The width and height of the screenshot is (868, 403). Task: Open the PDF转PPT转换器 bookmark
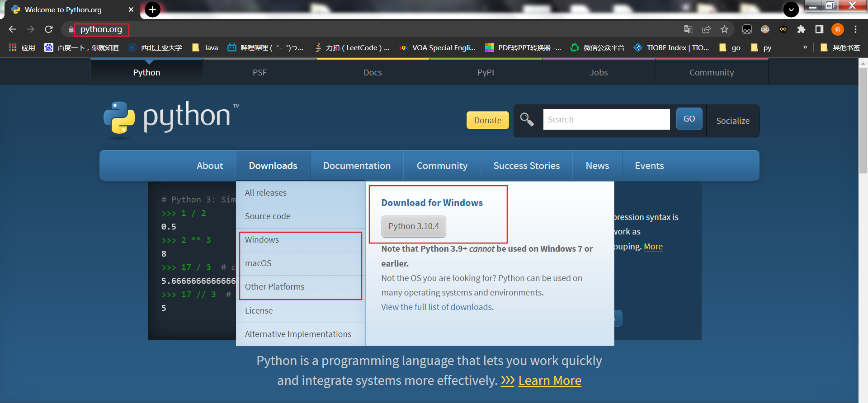[523, 47]
